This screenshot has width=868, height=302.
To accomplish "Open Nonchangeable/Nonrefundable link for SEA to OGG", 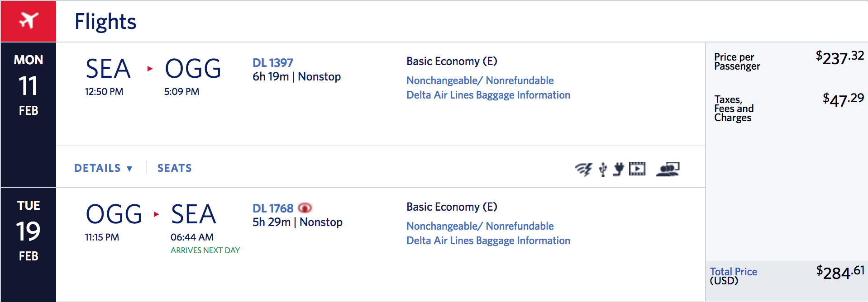I will (480, 80).
